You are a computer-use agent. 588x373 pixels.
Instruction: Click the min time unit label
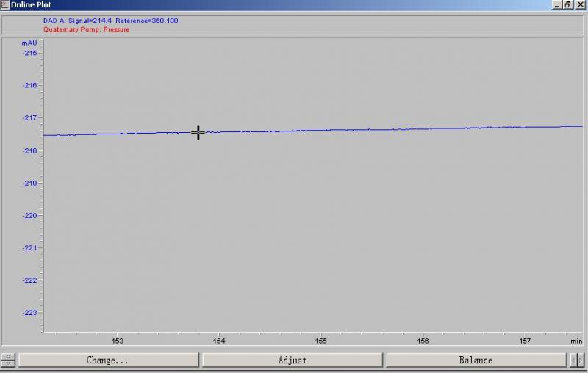[x=576, y=341]
